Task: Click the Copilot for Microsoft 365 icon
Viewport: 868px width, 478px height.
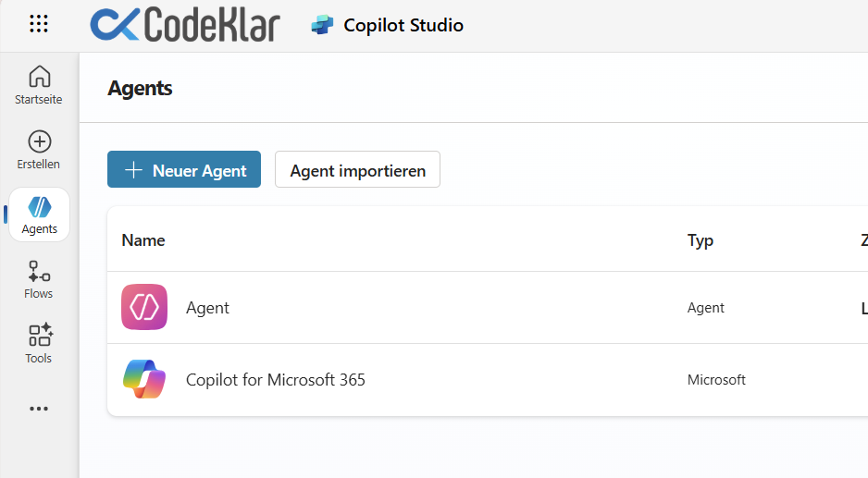Action: (144, 379)
